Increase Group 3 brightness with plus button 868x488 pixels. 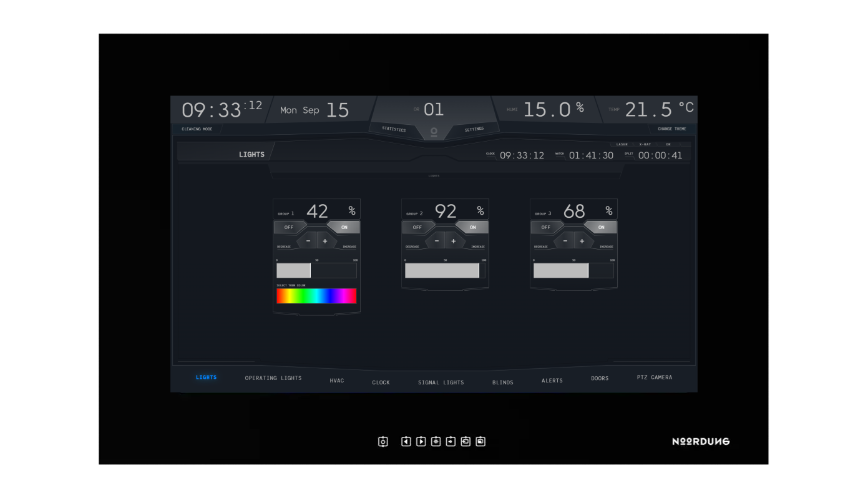click(x=582, y=241)
